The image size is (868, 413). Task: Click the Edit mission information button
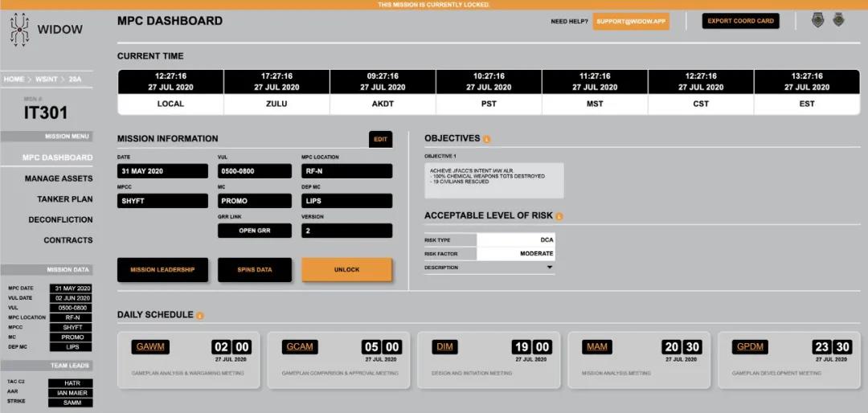tap(380, 139)
